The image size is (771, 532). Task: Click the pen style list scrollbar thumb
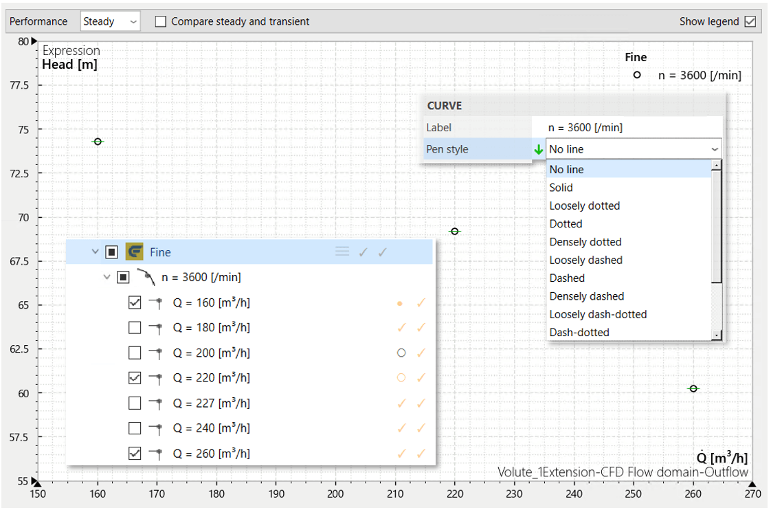point(717,227)
